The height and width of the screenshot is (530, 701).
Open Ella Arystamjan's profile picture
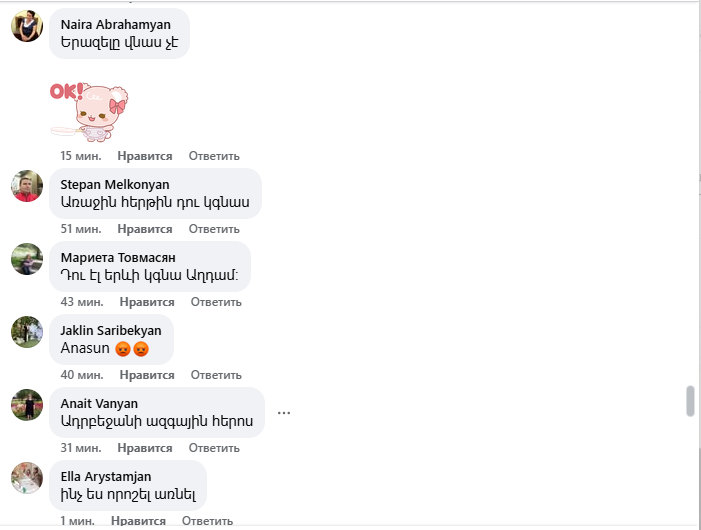point(27,478)
